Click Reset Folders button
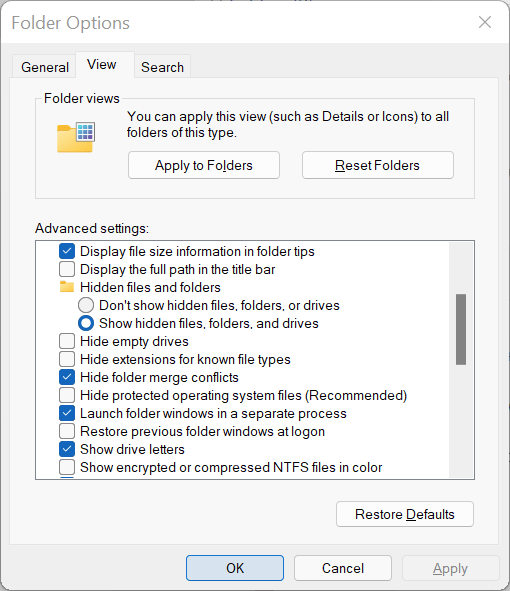510x591 pixels. pyautogui.click(x=378, y=165)
